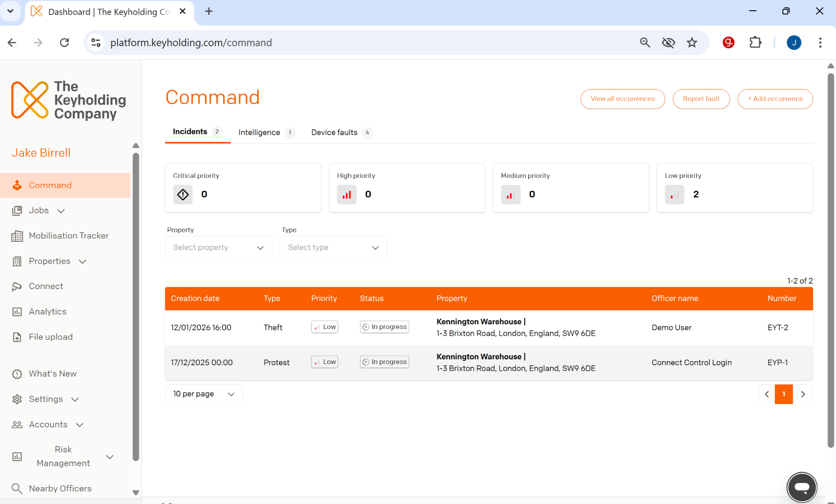Click the Low priority badge on Theft row

325,327
